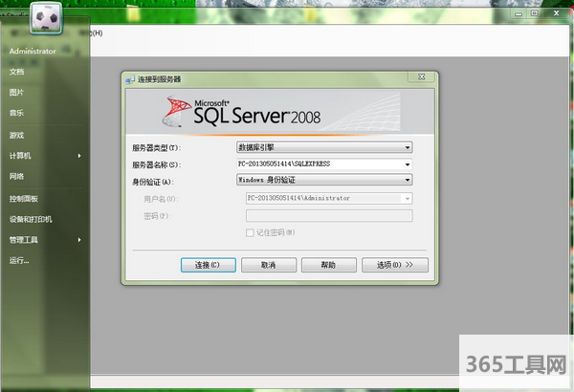Expand the Administrative Tools (管理工具) submenu arrow

(x=79, y=240)
